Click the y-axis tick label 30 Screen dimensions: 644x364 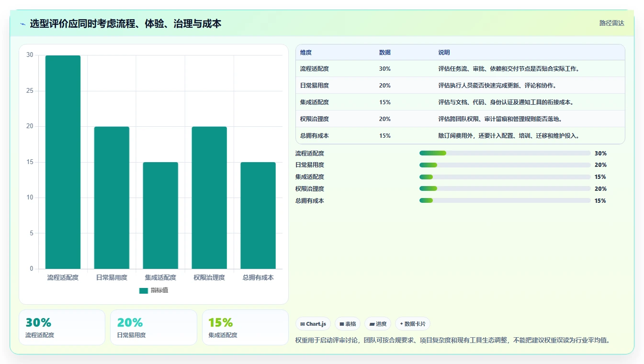pyautogui.click(x=30, y=55)
